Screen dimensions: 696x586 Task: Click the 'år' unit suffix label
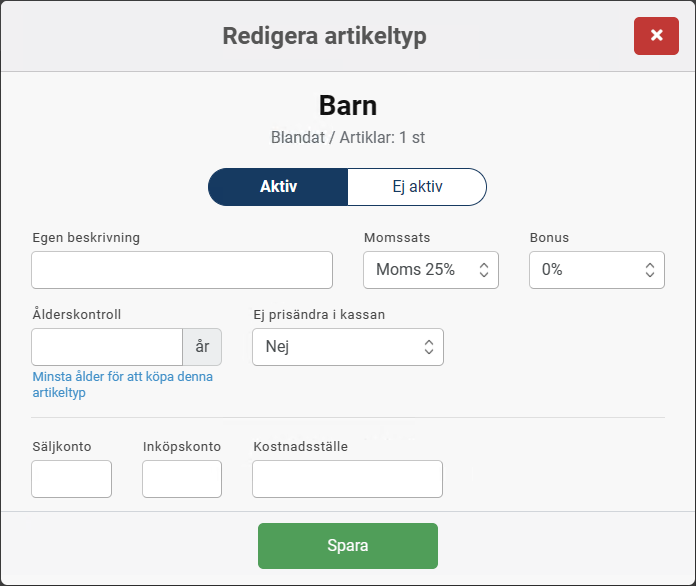pos(202,347)
